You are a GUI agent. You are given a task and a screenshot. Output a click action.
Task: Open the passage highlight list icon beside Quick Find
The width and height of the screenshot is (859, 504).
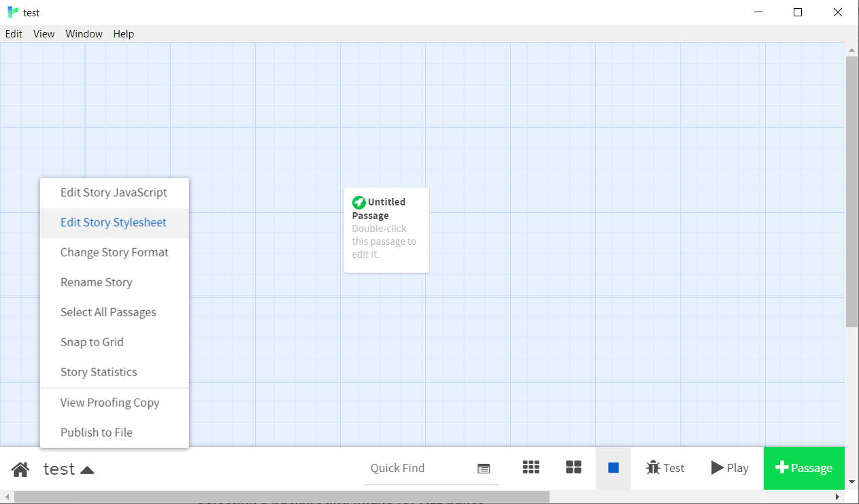click(484, 469)
